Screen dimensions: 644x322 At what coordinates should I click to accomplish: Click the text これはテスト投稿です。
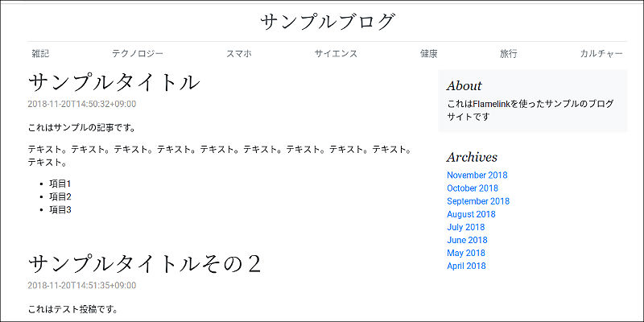click(x=73, y=309)
